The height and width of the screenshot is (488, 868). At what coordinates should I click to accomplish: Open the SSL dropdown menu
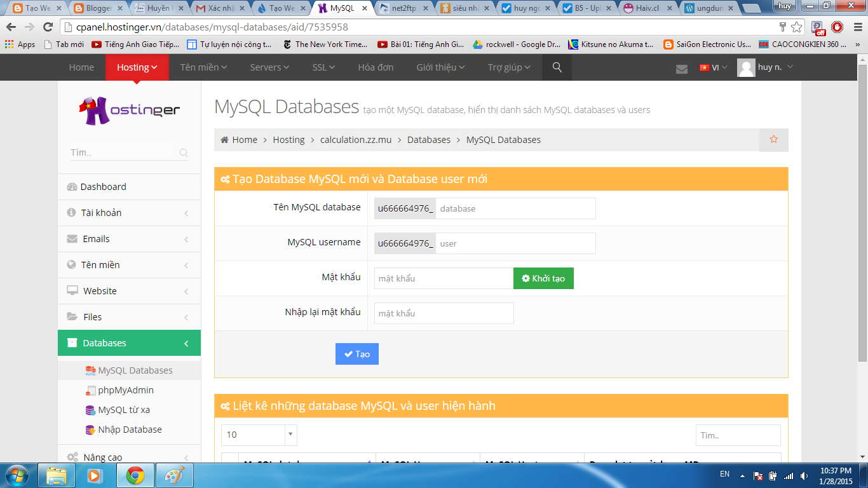pyautogui.click(x=323, y=67)
